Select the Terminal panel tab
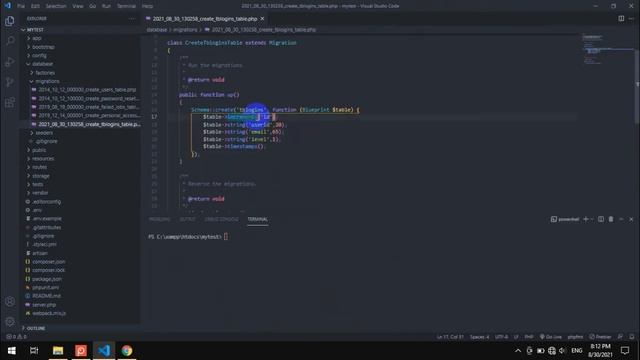 (258, 219)
